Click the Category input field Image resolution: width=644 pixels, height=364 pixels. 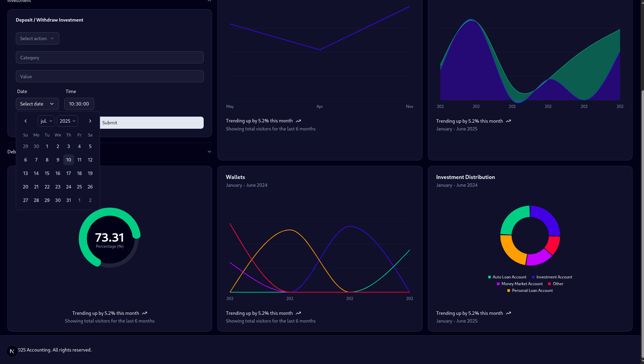(109, 58)
